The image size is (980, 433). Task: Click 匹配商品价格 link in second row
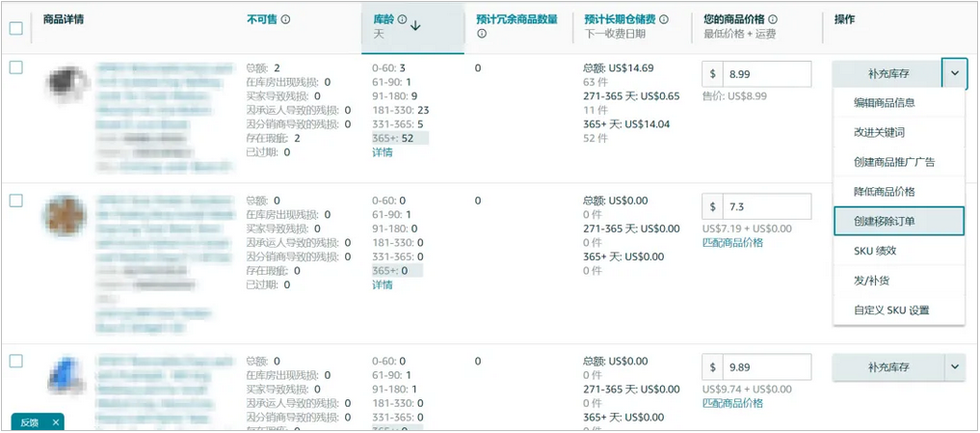tap(732, 242)
